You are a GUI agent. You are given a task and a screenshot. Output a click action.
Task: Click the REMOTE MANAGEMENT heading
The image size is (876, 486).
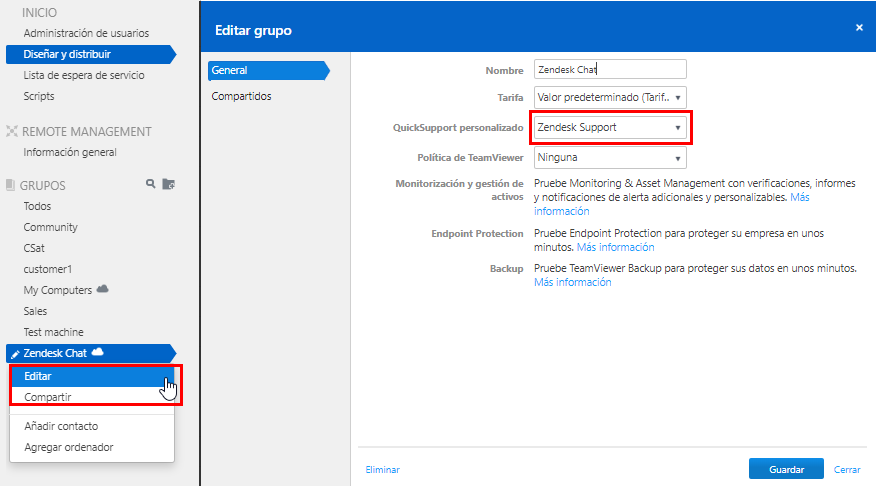pos(87,131)
